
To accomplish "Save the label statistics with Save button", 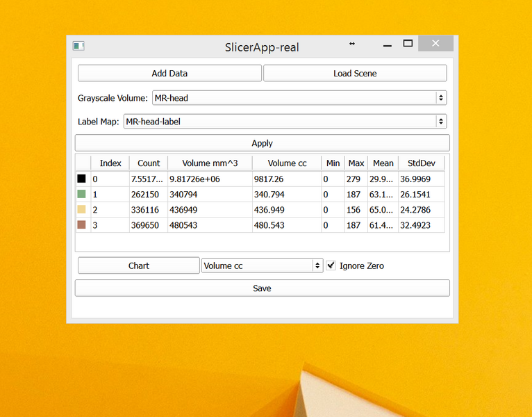I will [262, 288].
